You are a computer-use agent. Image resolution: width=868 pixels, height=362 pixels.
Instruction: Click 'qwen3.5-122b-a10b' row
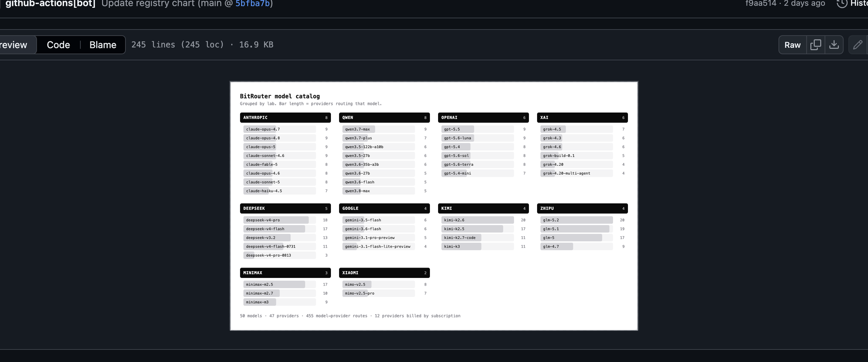click(384, 147)
